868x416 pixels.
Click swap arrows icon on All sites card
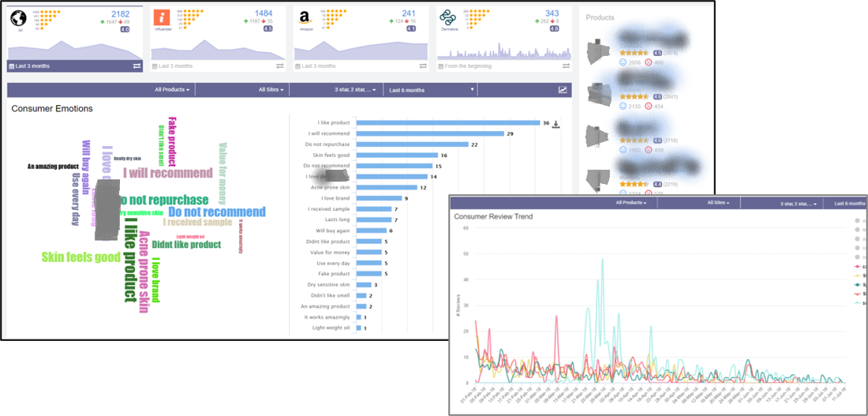[136, 66]
